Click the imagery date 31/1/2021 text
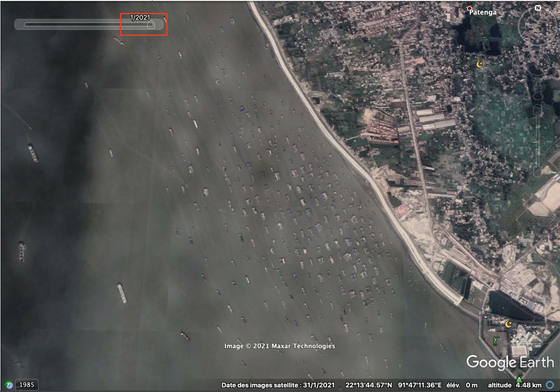Screen dimensions: 560x392 (x=319, y=385)
